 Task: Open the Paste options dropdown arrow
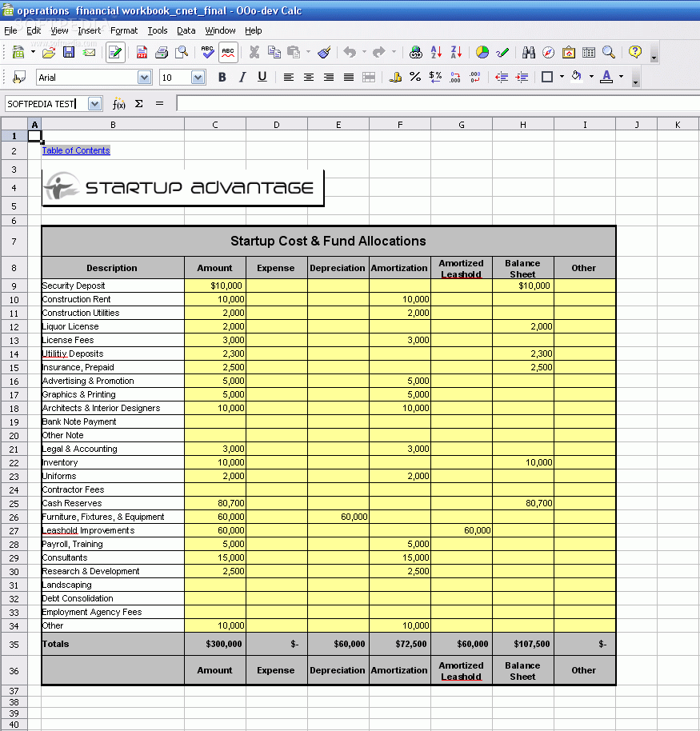308,52
